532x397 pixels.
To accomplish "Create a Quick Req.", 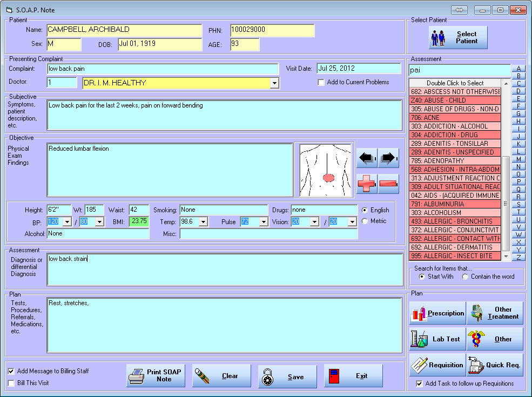I will tap(495, 365).
